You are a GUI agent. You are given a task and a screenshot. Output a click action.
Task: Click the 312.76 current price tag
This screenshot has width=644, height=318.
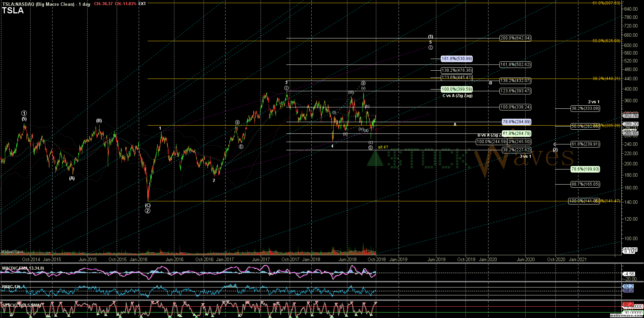(631, 116)
